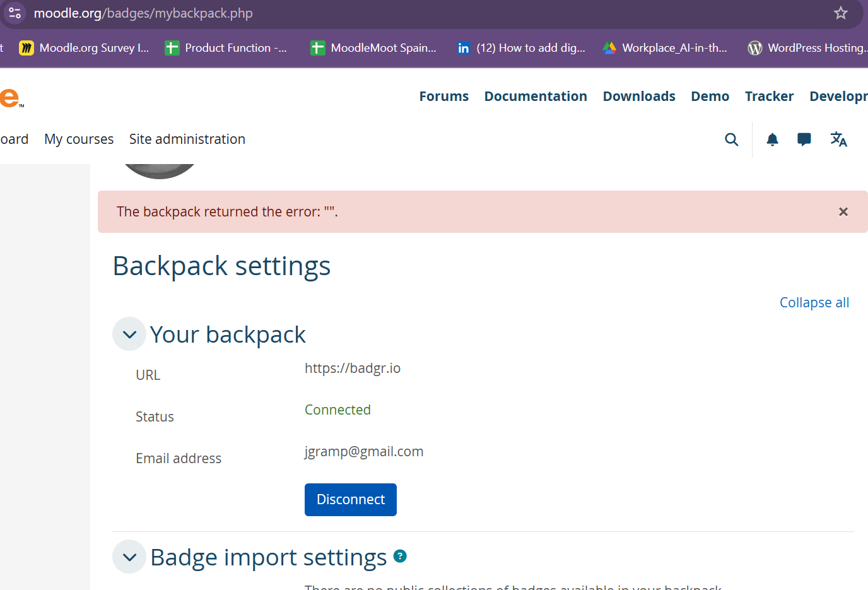This screenshot has height=590, width=868.
Task: Click the Disconnect button
Action: point(351,500)
